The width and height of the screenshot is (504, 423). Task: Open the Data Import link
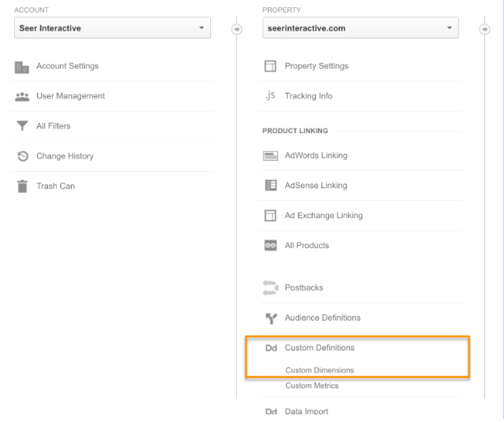pyautogui.click(x=306, y=412)
